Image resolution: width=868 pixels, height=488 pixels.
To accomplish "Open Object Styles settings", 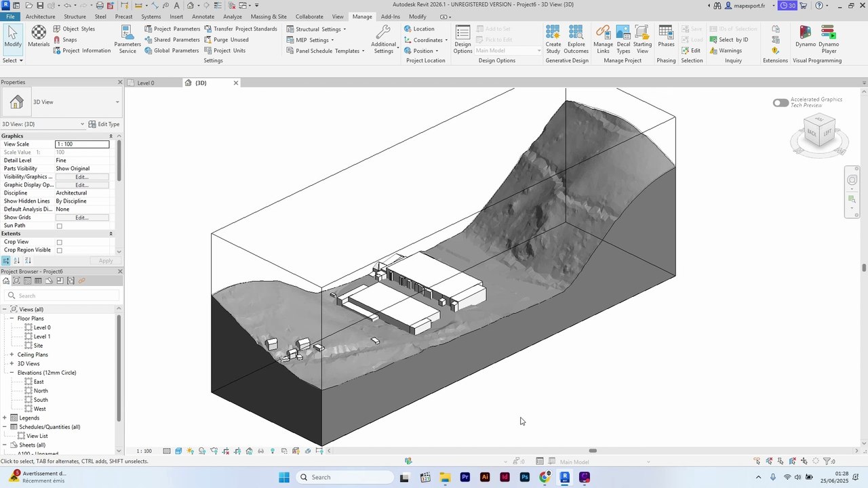I will click(x=74, y=29).
